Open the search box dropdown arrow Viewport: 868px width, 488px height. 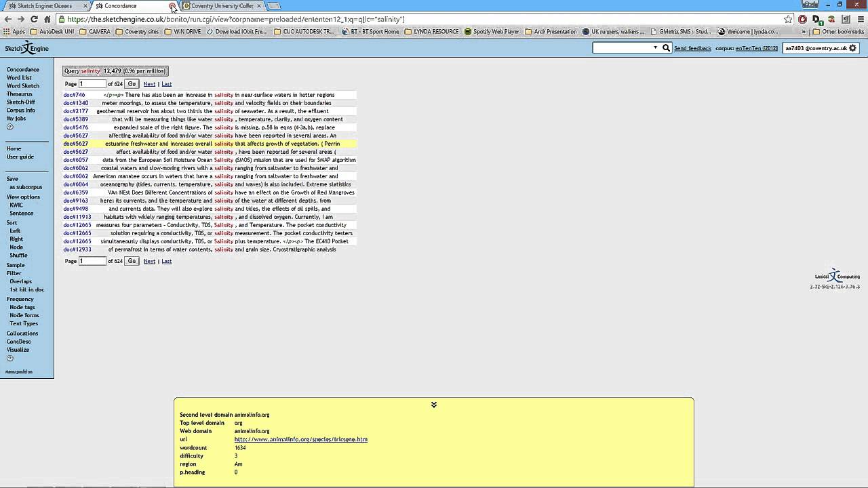coord(655,48)
